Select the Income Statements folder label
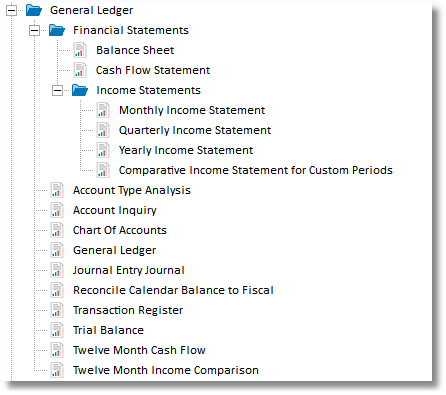The image size is (446, 395). [148, 90]
